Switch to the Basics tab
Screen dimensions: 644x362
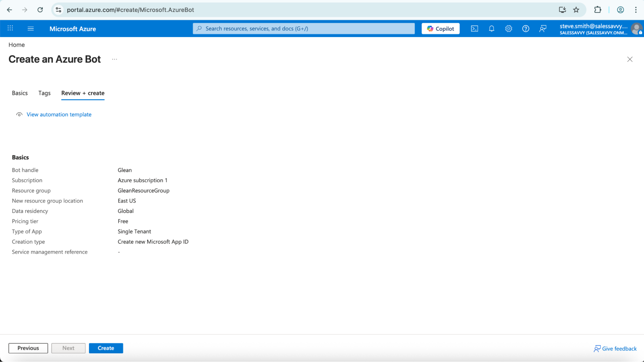[20, 93]
